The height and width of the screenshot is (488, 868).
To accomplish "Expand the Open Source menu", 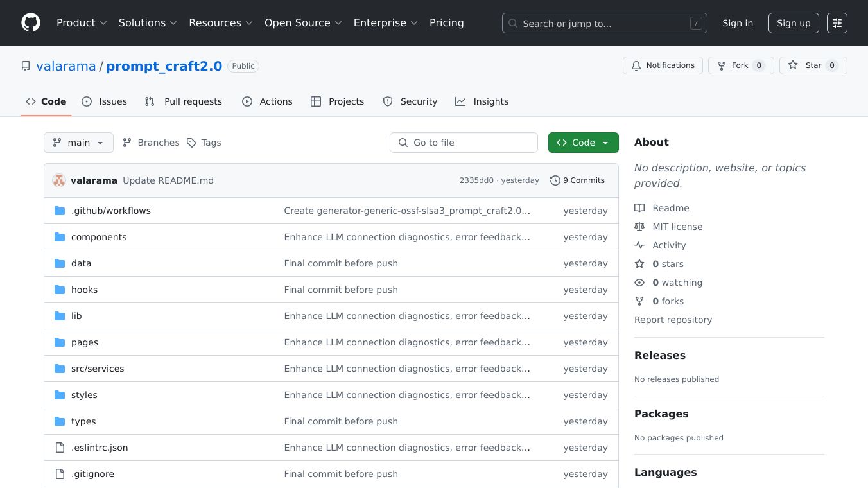I will tap(303, 23).
